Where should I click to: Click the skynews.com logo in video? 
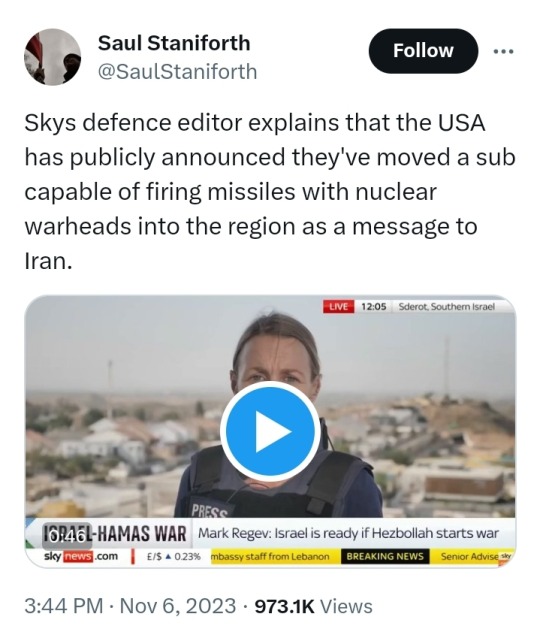point(81,556)
